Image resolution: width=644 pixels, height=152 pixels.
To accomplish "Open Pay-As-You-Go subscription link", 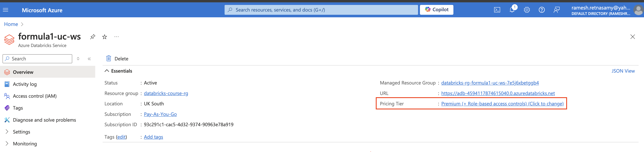I will [160, 114].
